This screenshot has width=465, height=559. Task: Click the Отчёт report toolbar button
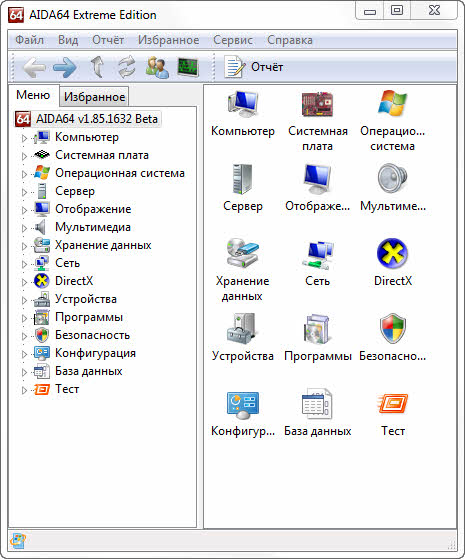pos(254,67)
